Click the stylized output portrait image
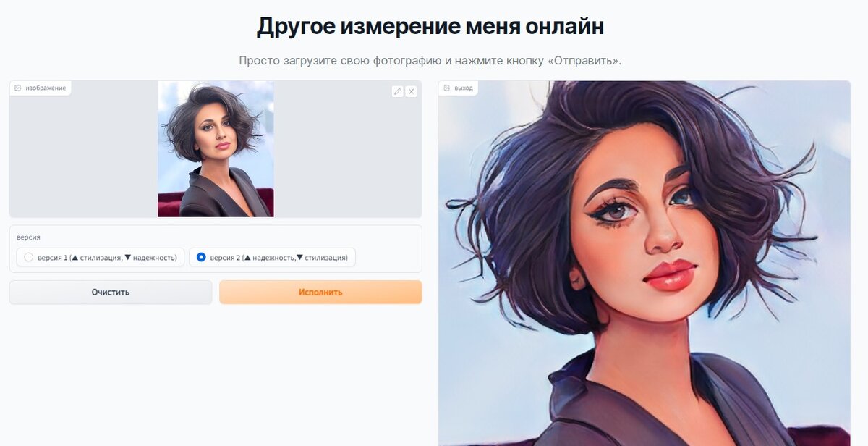Viewport: 868px width, 446px height. 644,263
